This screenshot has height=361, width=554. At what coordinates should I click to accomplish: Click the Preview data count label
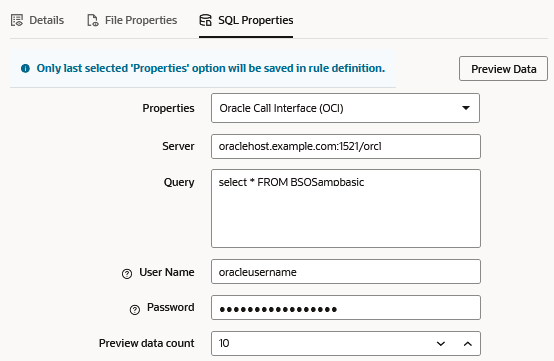tap(147, 343)
